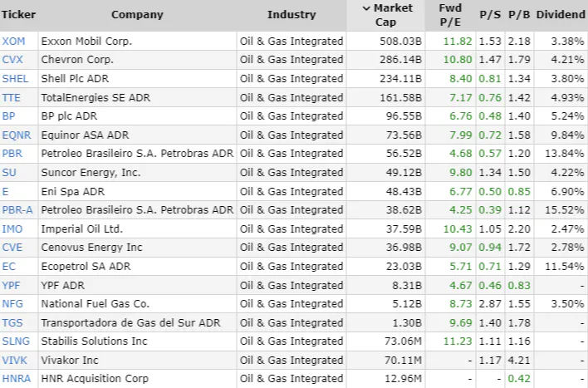Open the IMO ticker link

point(12,229)
